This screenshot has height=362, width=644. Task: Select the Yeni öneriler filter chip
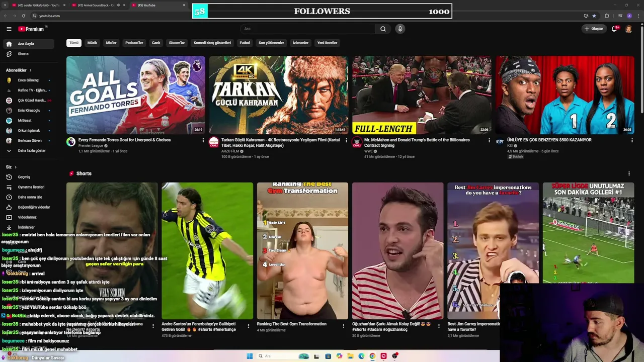tap(327, 43)
